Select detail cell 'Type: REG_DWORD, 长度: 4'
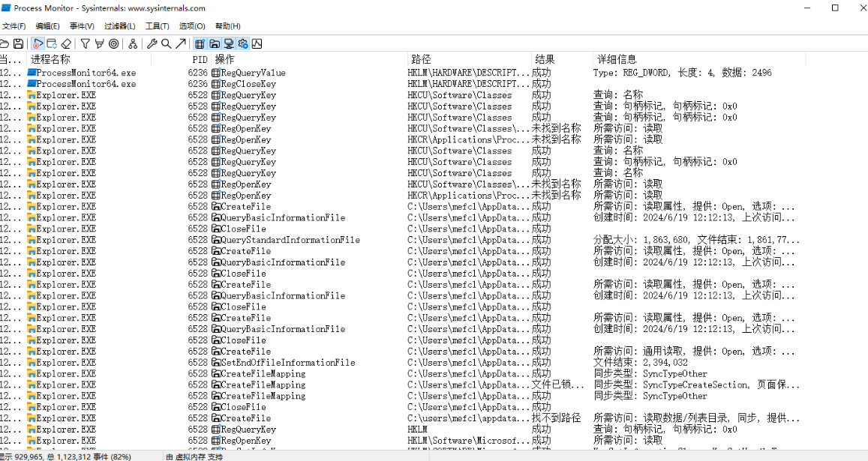This screenshot has height=461, width=868. pyautogui.click(x=682, y=73)
